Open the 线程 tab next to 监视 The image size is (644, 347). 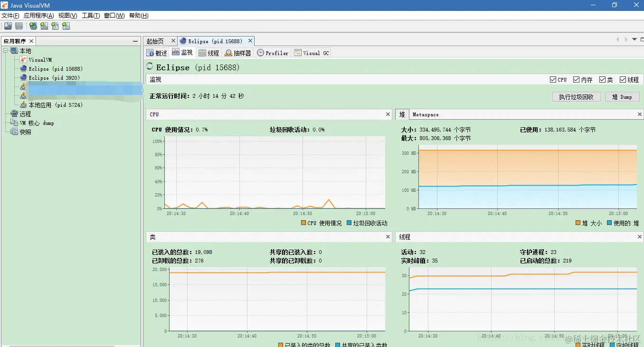coord(209,53)
